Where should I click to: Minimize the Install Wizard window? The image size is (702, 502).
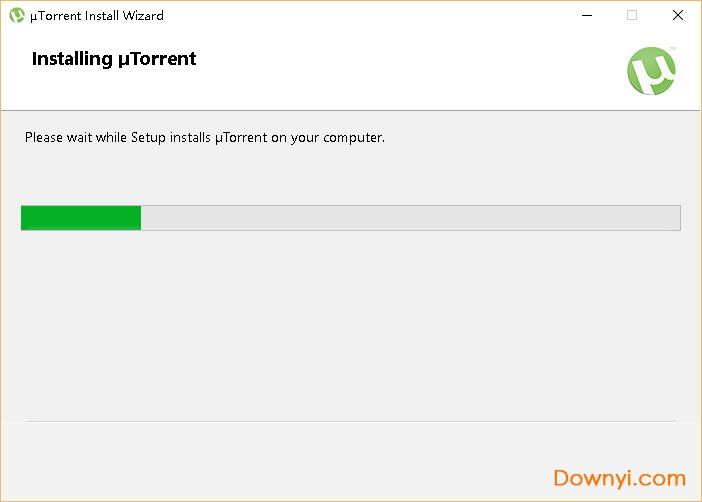coord(585,16)
